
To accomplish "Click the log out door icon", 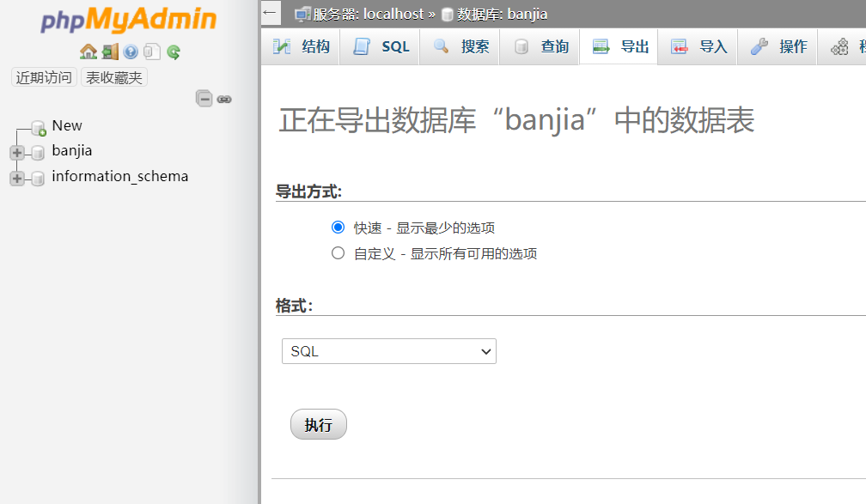I will click(109, 52).
